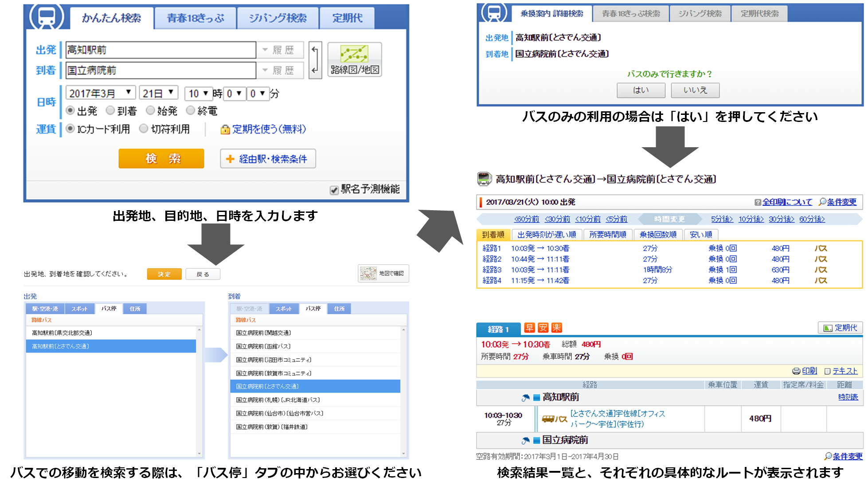Viewport: 868px width, 486px height.
Task: Click the 印刷 printer icon
Action: point(796,371)
